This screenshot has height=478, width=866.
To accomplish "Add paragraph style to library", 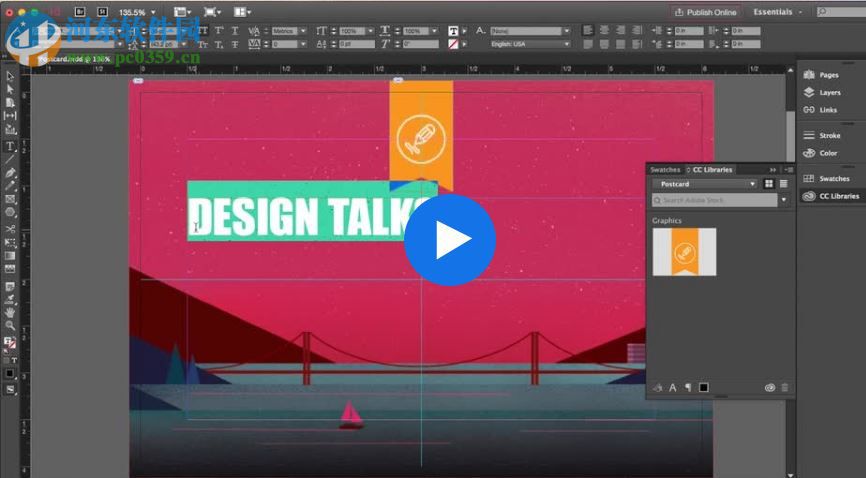I will pos(688,387).
